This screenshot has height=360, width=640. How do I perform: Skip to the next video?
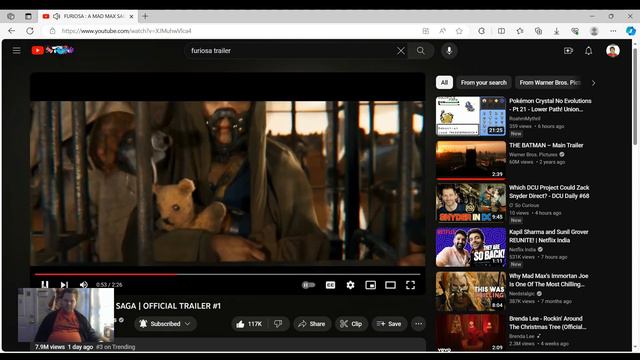click(x=64, y=284)
